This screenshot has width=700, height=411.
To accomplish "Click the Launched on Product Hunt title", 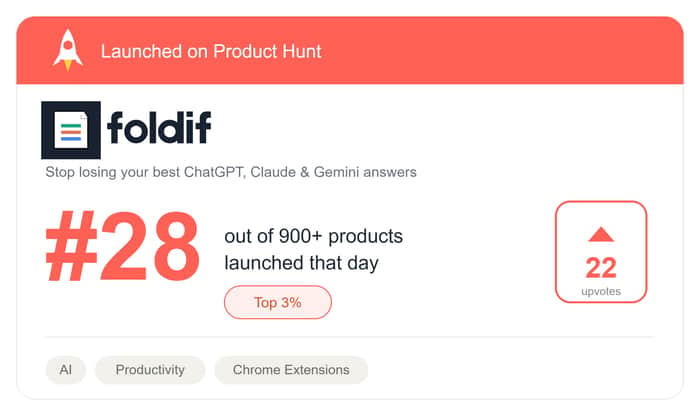I will click(211, 51).
